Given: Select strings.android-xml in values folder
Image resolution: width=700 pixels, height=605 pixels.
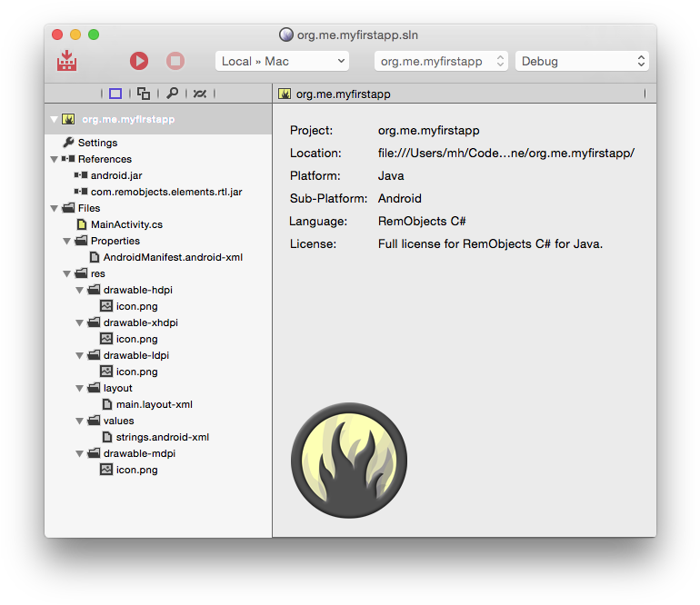Looking at the screenshot, I should coord(162,437).
